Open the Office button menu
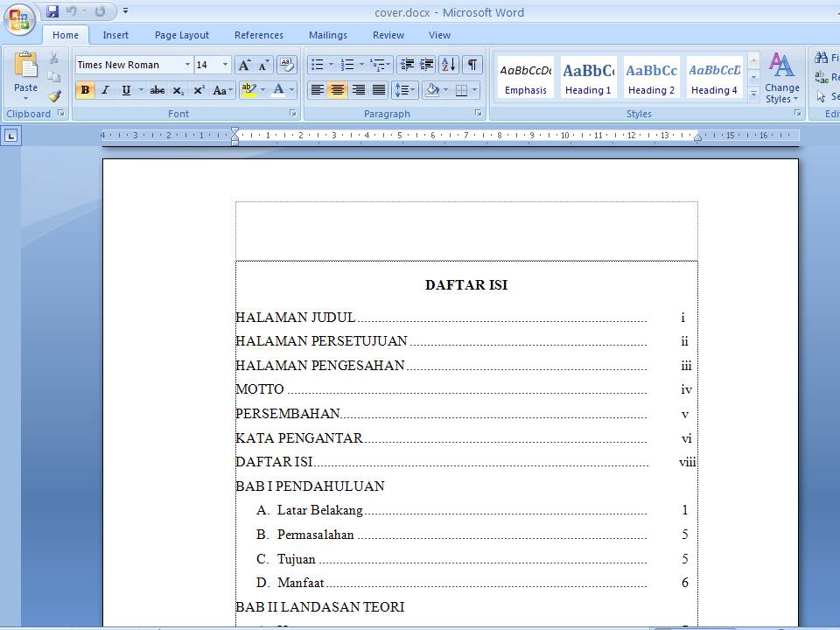This screenshot has height=630, width=840. coord(20,19)
